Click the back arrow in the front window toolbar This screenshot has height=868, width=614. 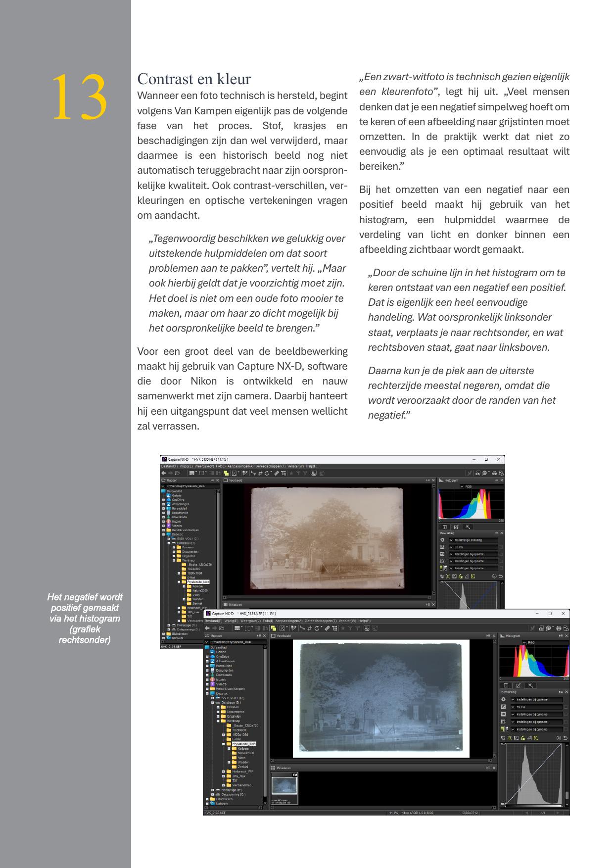click(207, 628)
